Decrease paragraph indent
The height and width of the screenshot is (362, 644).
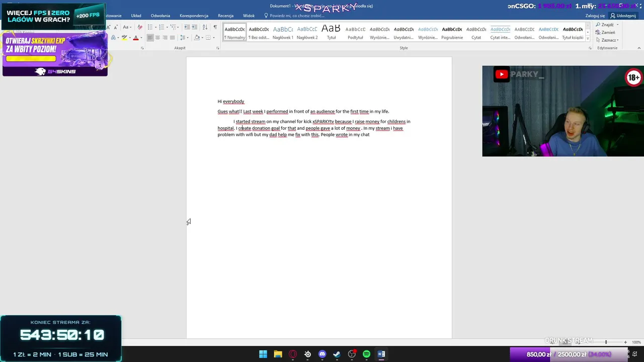pos(187,27)
